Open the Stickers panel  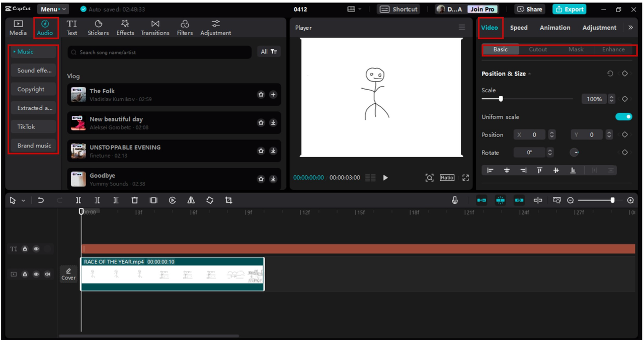[x=98, y=28]
